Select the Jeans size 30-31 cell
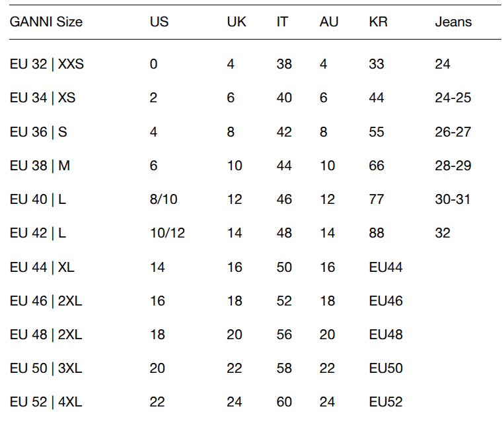504x423 pixels. point(452,199)
